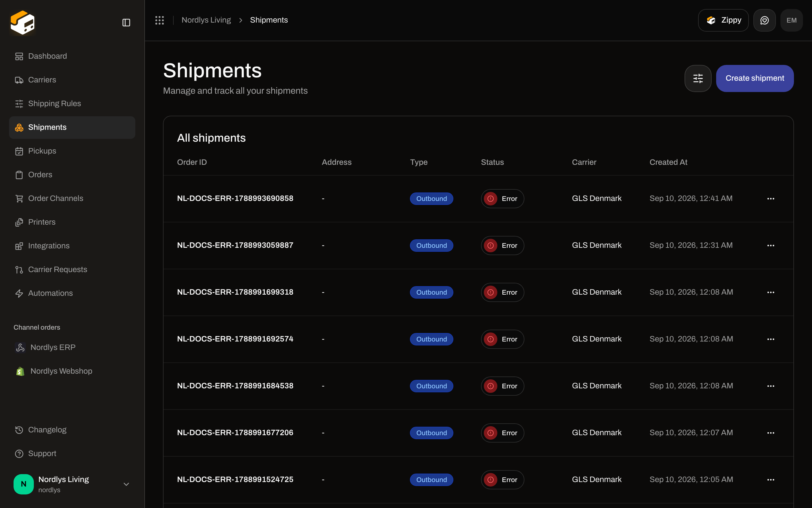This screenshot has height=508, width=812.
Task: Open the Nordlys Webshop Shopify channel
Action: [72, 371]
